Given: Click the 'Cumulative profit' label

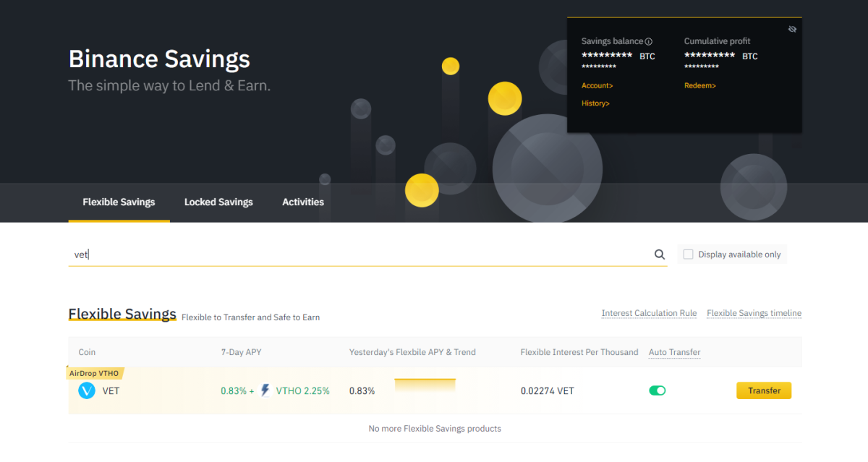Looking at the screenshot, I should click(718, 41).
